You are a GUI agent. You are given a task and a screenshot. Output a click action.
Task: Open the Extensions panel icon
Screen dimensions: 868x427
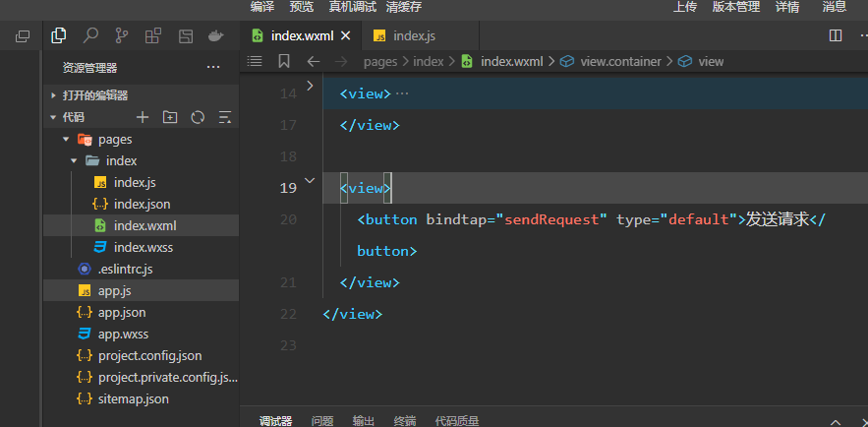click(x=153, y=36)
